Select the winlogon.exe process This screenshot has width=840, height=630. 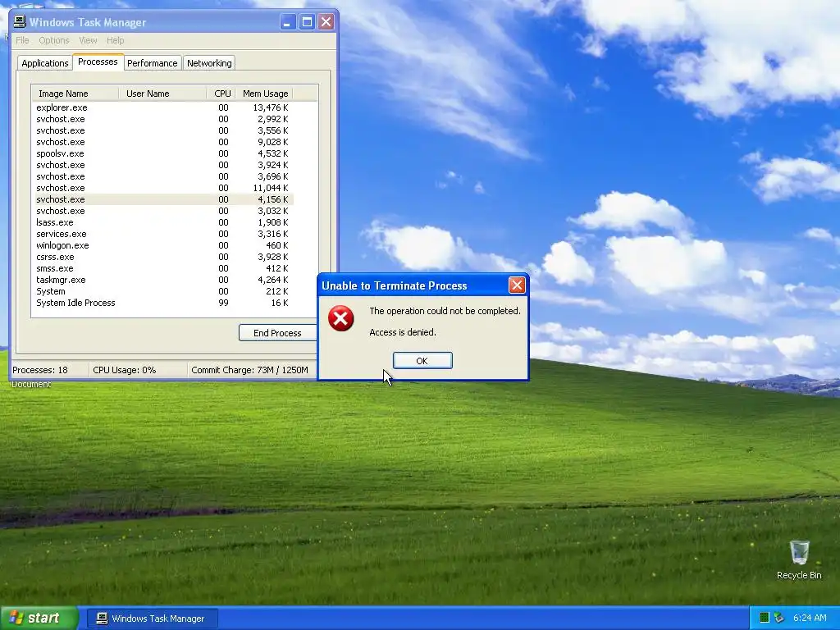[162, 245]
